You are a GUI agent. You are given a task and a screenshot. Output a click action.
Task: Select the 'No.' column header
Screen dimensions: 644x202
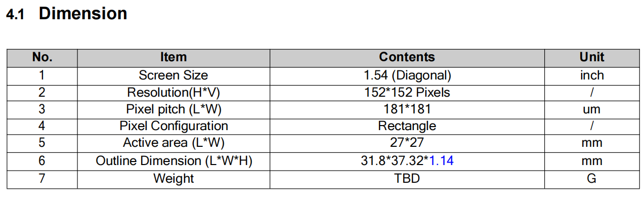coord(42,58)
